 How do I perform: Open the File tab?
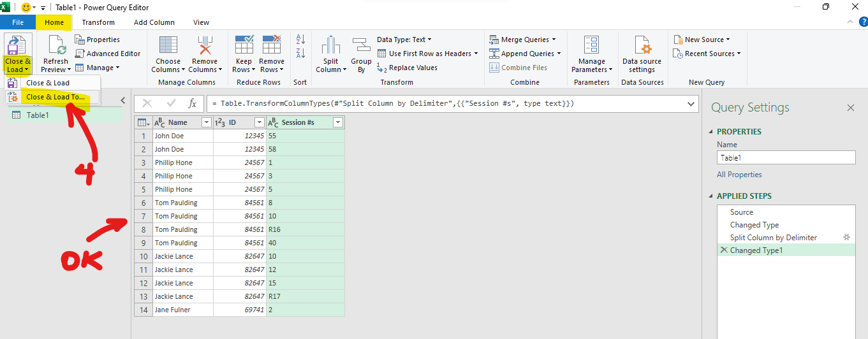(x=18, y=22)
